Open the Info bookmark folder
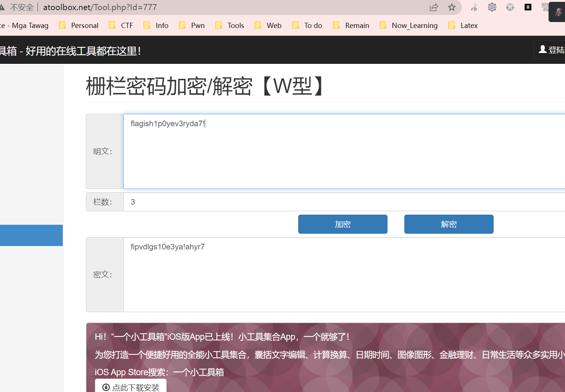565x392 pixels. (156, 25)
